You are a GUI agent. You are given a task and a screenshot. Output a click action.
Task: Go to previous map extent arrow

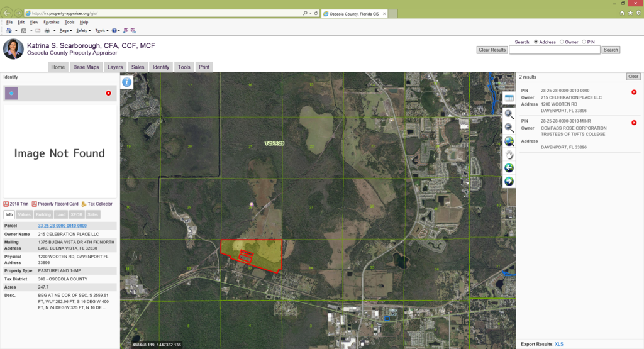tap(509, 168)
